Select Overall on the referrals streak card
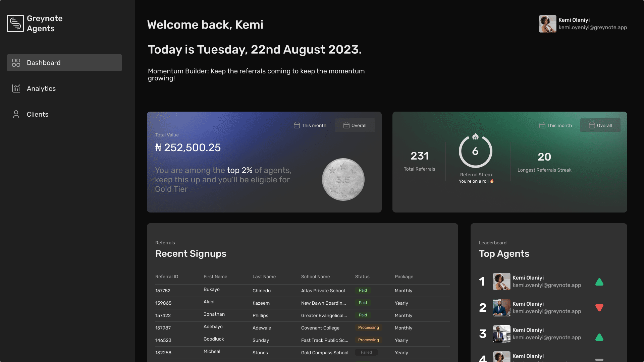 (600, 125)
